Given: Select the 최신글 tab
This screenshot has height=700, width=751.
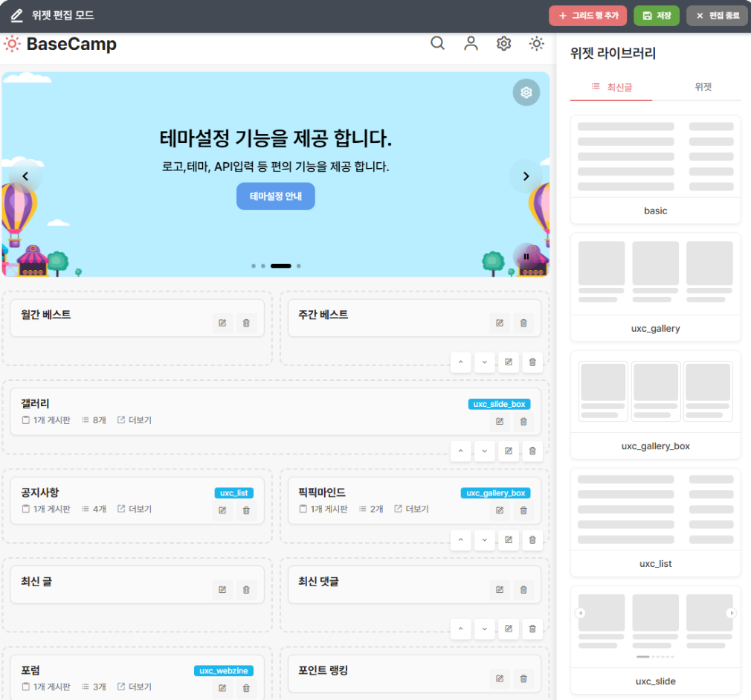Looking at the screenshot, I should pos(611,87).
